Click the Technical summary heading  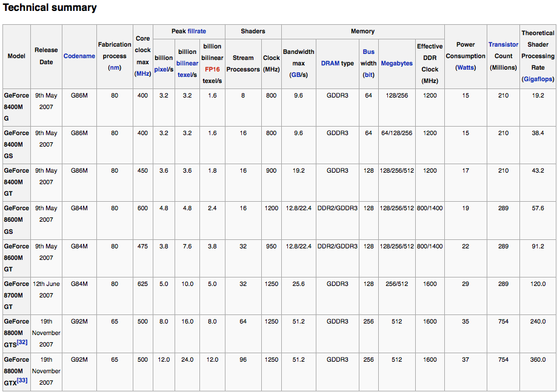(50, 7)
